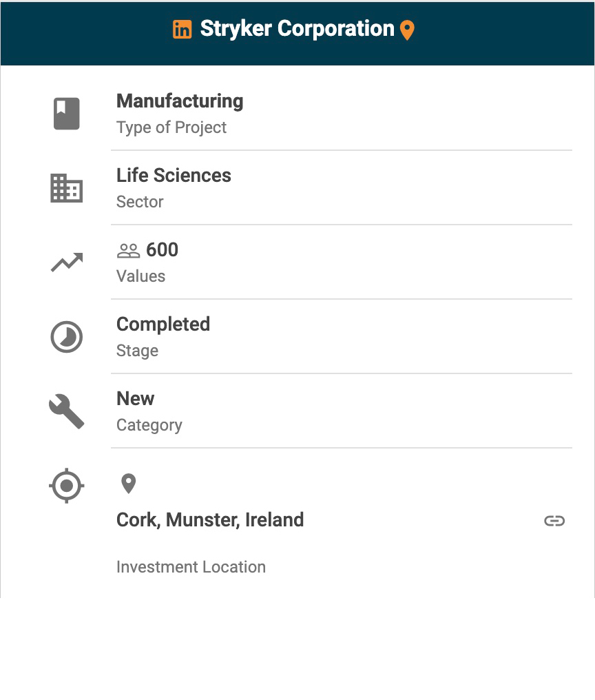Click the pie clock icon for Stage
Viewport: 595px width, 700px height.
tap(67, 338)
